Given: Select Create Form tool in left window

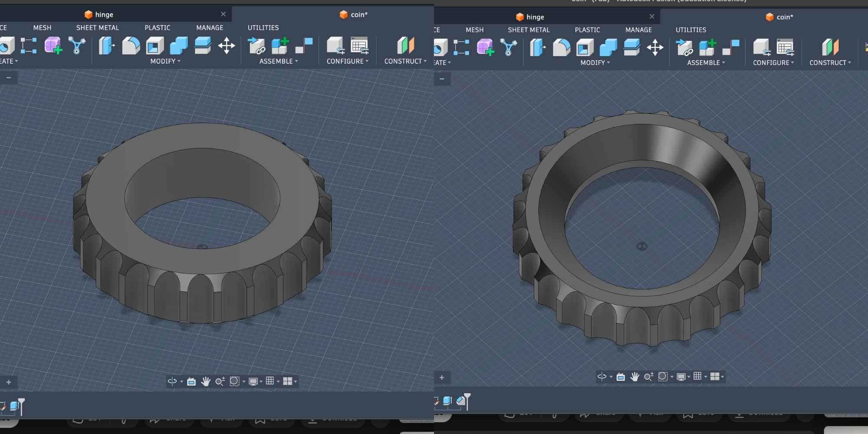Looking at the screenshot, I should 53,46.
